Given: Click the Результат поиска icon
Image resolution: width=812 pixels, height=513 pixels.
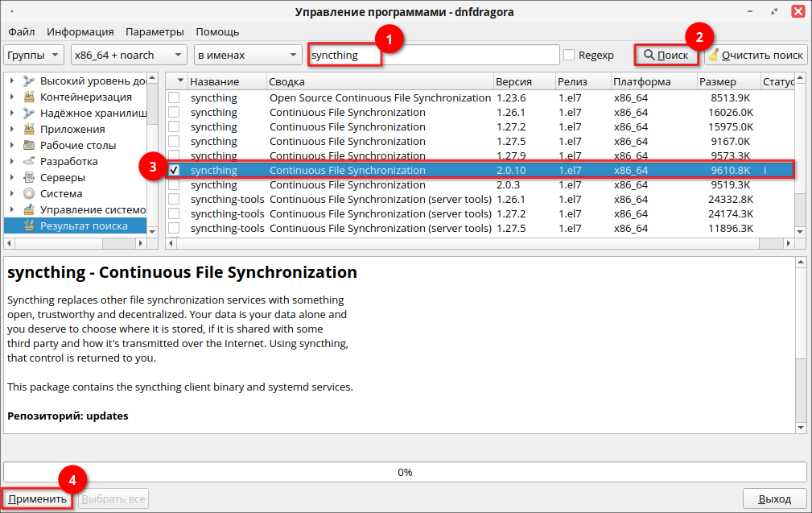Looking at the screenshot, I should click(30, 225).
